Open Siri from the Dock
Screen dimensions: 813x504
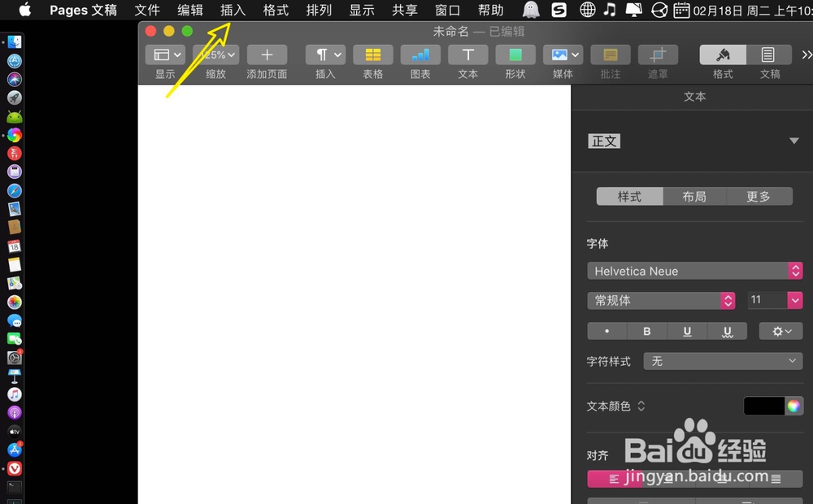tap(15, 80)
